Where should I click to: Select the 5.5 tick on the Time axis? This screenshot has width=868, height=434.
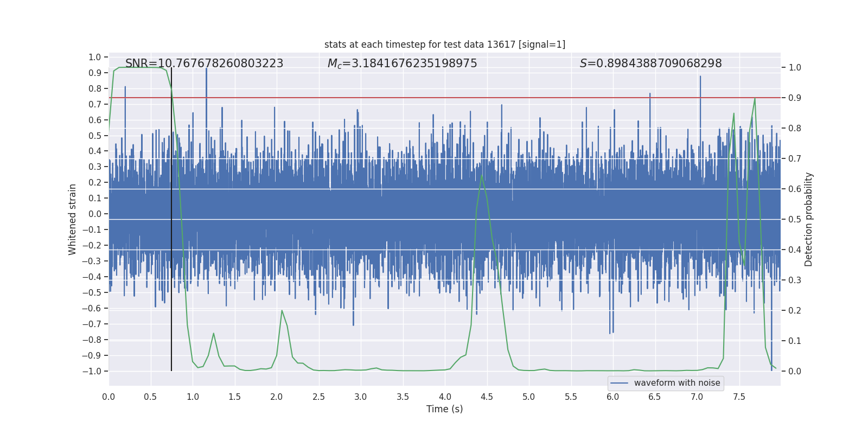pyautogui.click(x=571, y=397)
